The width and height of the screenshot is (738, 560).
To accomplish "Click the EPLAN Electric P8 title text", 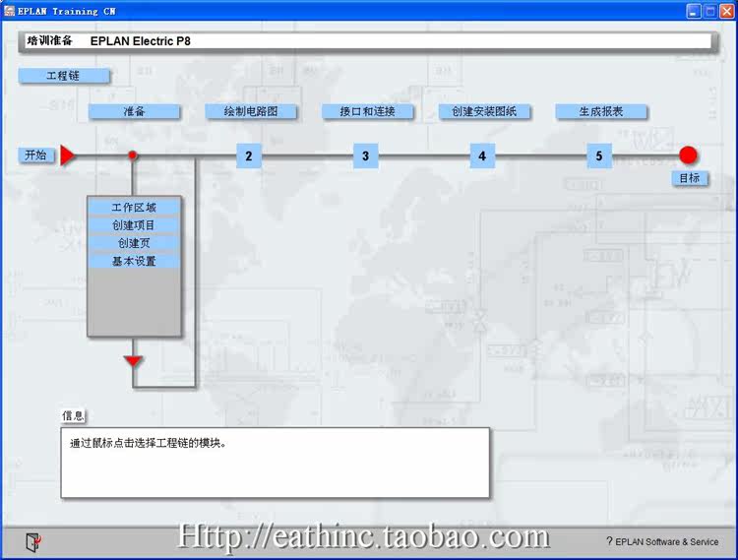I will pyautogui.click(x=141, y=41).
